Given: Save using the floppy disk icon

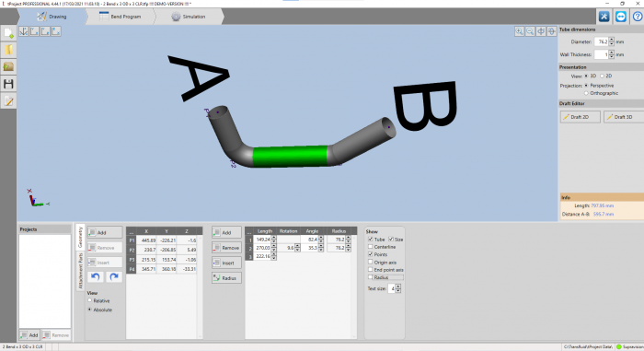Looking at the screenshot, I should (8, 84).
